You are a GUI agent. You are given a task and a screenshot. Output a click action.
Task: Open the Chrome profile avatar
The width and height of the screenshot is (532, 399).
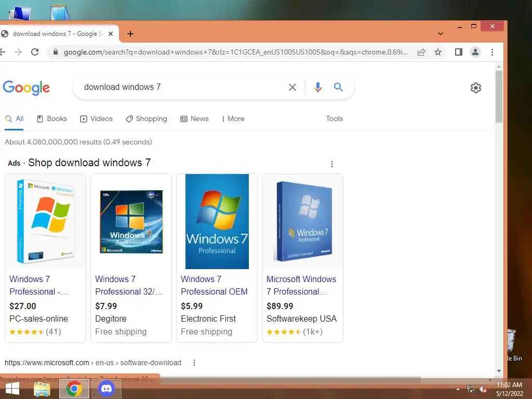pos(475,52)
